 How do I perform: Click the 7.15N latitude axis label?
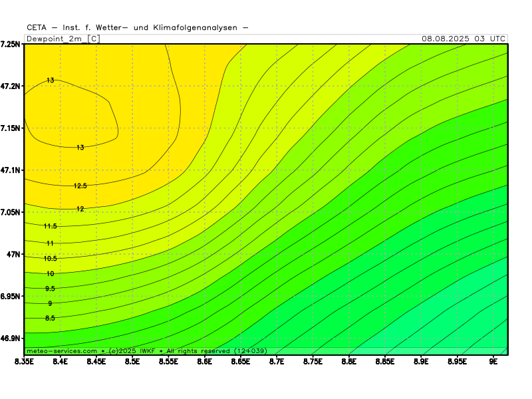pos(11,128)
